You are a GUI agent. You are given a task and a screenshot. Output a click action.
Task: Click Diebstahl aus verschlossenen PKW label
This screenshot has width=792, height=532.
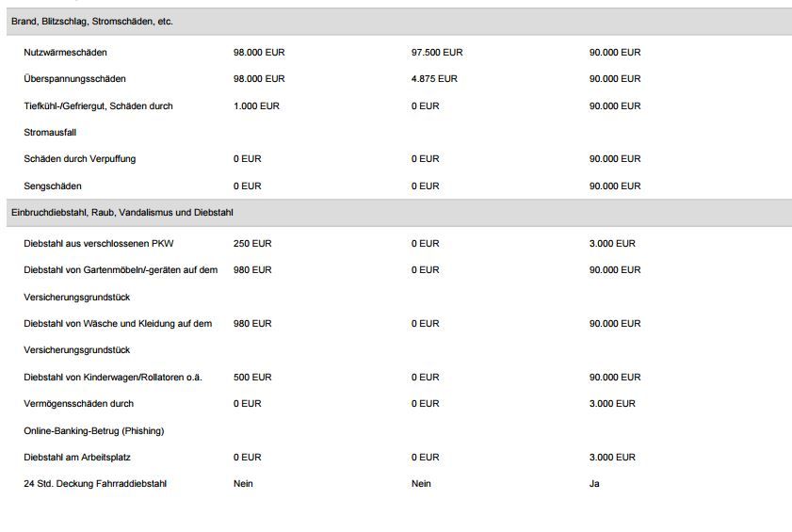(x=99, y=244)
